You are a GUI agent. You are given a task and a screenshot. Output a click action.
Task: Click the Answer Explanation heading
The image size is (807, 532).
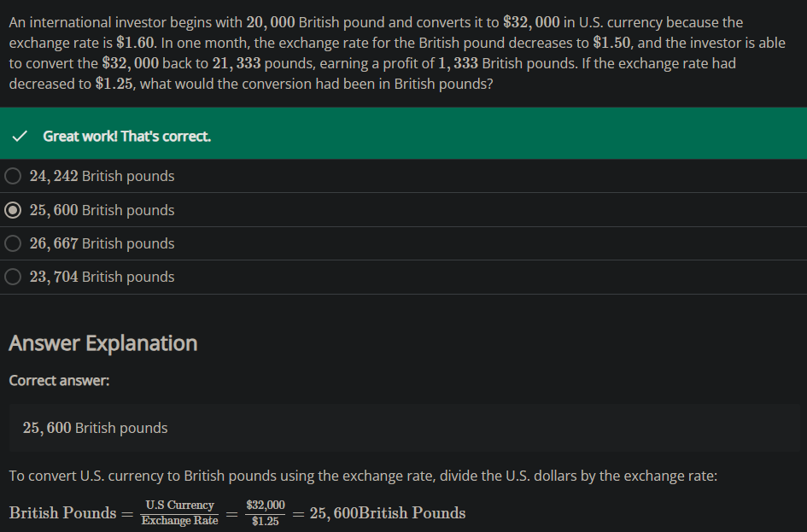pyautogui.click(x=102, y=343)
